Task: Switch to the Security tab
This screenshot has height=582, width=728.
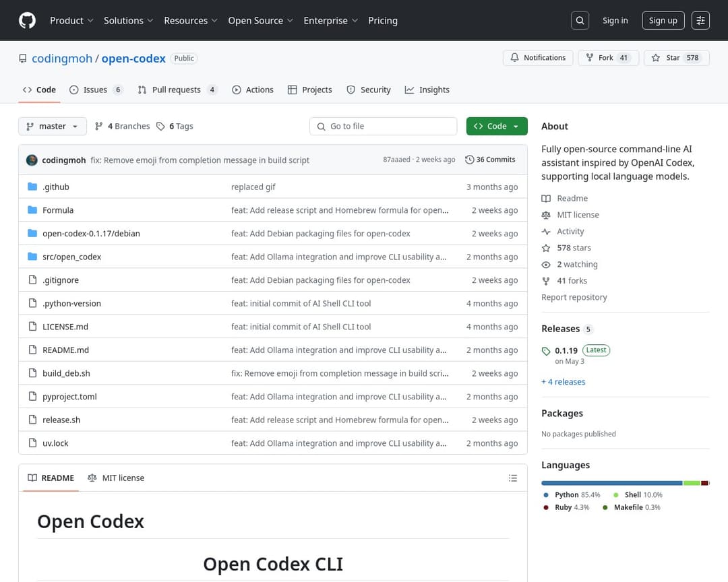Action: (369, 90)
